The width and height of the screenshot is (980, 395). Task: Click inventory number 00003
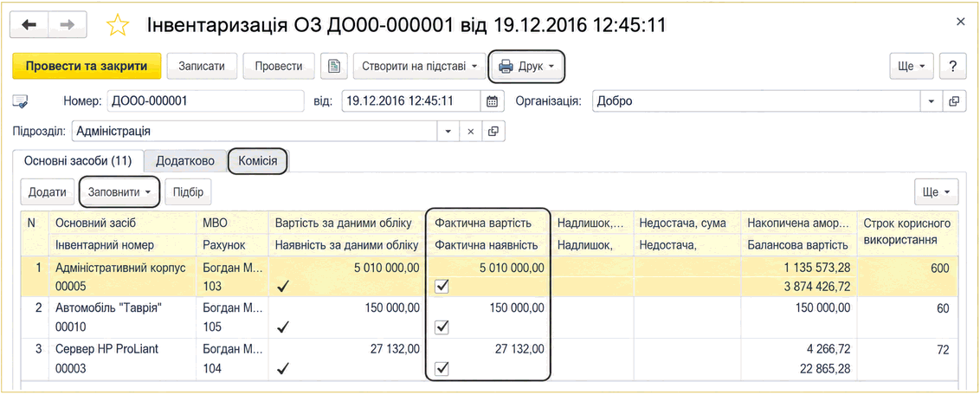pyautogui.click(x=71, y=369)
